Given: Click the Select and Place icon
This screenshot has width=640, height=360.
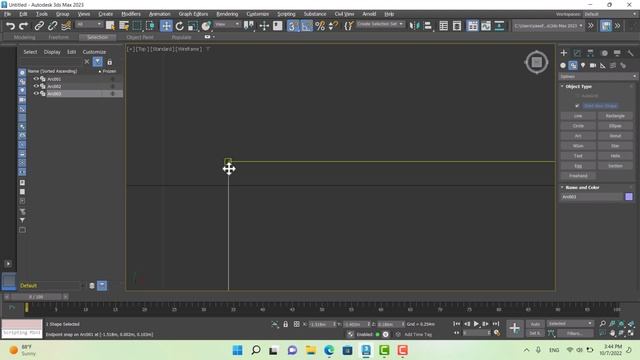Looking at the screenshot, I should point(206,26).
